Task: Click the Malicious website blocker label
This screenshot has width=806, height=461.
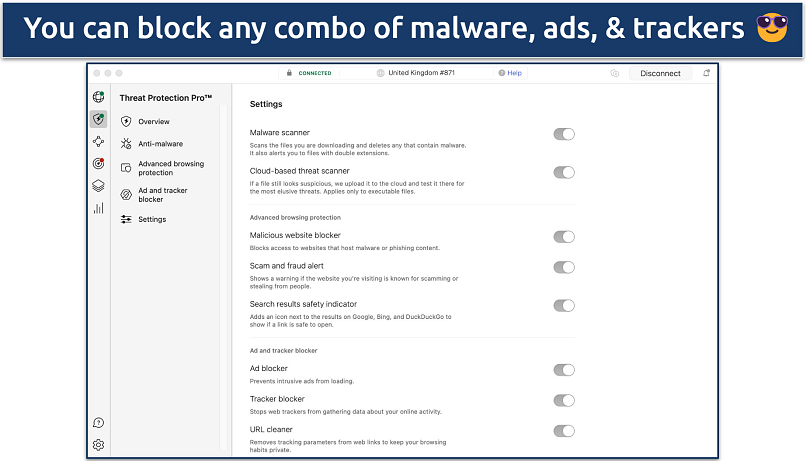Action: tap(295, 235)
